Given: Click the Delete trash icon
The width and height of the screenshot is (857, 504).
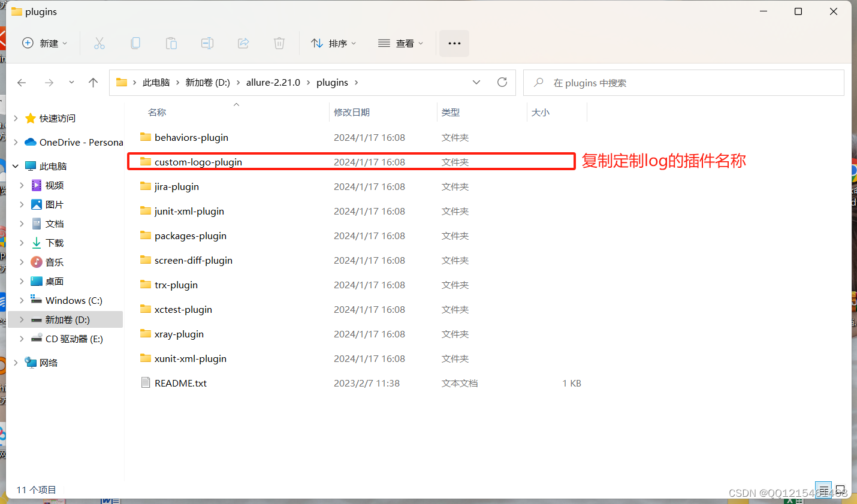Looking at the screenshot, I should [x=279, y=43].
